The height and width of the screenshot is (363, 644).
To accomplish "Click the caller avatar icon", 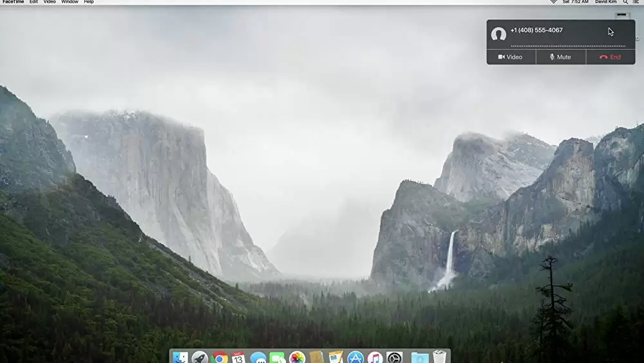I will (x=498, y=35).
